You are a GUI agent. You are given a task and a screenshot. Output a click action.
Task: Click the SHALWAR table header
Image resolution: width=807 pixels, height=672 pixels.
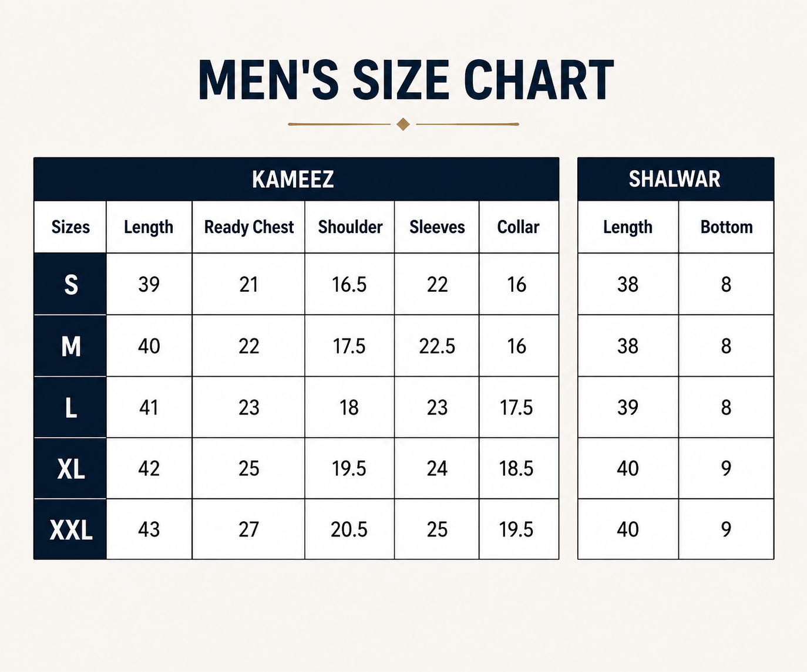[x=675, y=179]
